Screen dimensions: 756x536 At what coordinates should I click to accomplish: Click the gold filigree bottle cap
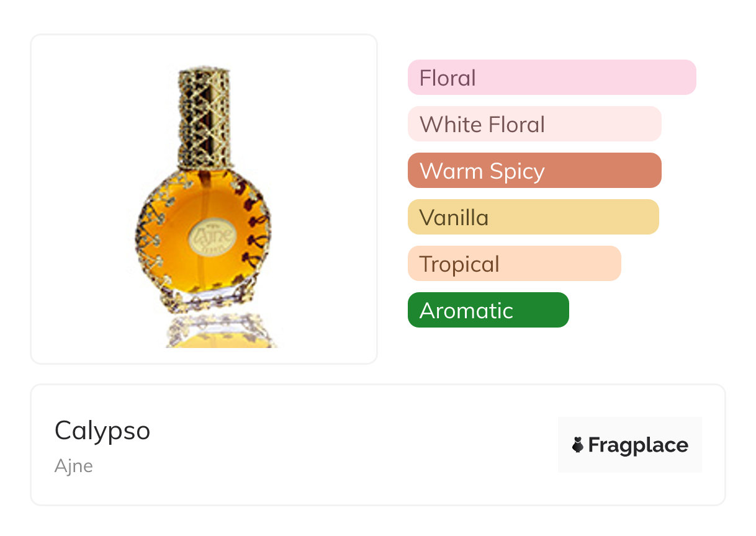(x=204, y=118)
